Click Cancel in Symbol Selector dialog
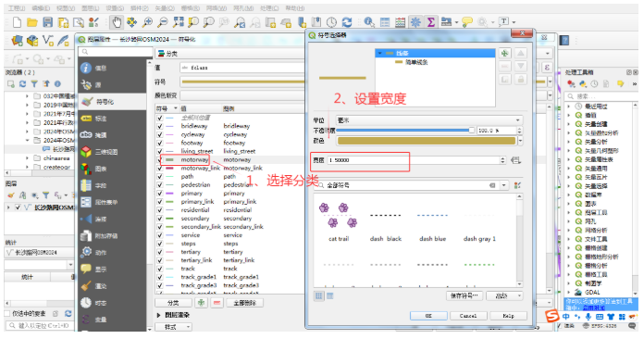 [x=468, y=316]
